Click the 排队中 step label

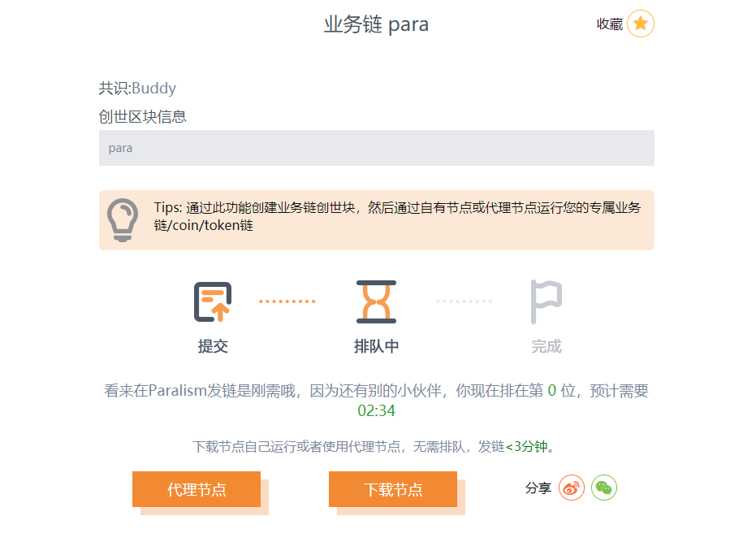tap(376, 346)
